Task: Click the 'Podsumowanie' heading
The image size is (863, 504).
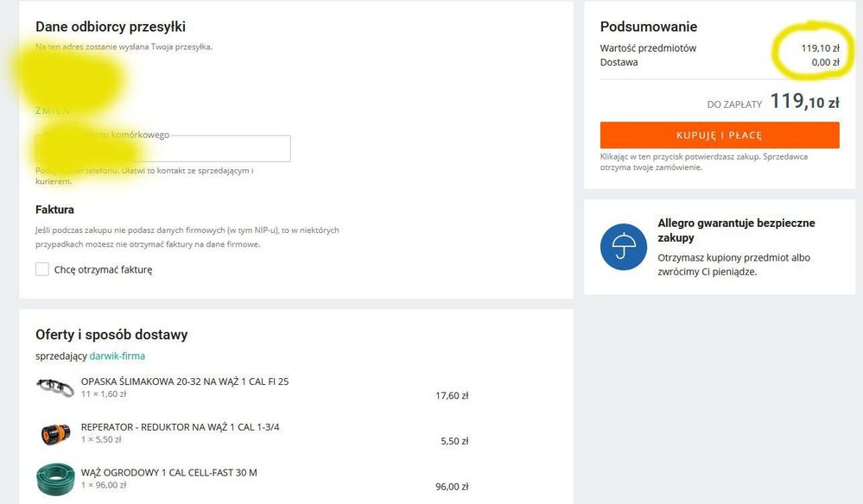Action: point(648,27)
